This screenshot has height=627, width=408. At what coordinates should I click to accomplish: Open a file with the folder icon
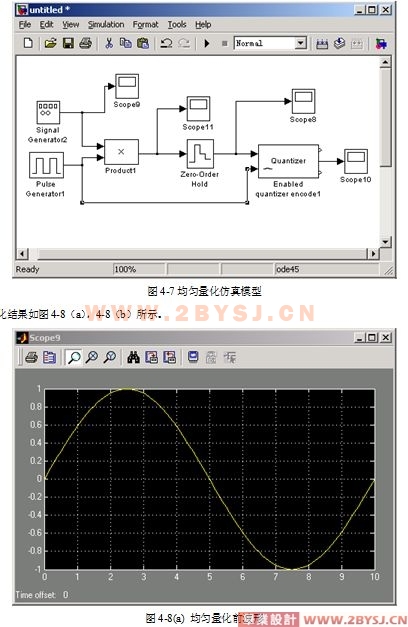[x=50, y=43]
